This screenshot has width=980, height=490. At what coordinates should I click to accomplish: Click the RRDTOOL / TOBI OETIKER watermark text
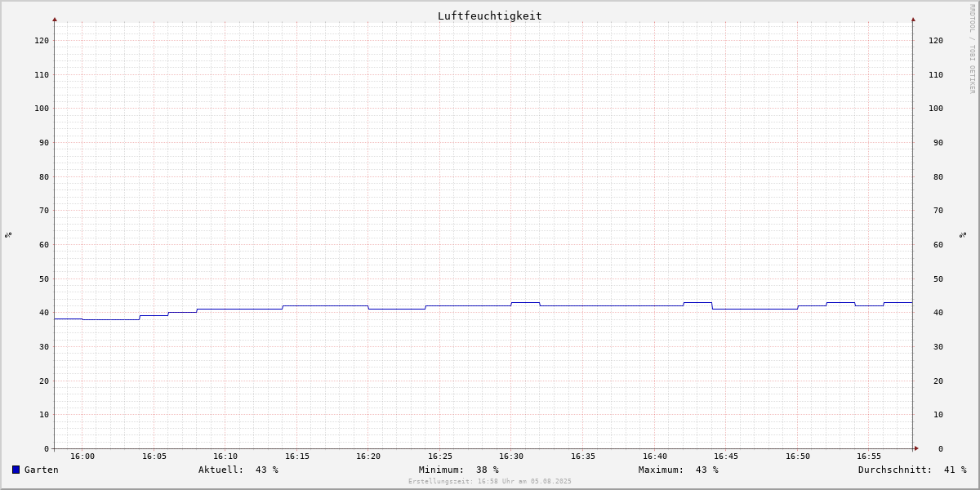[x=972, y=49]
